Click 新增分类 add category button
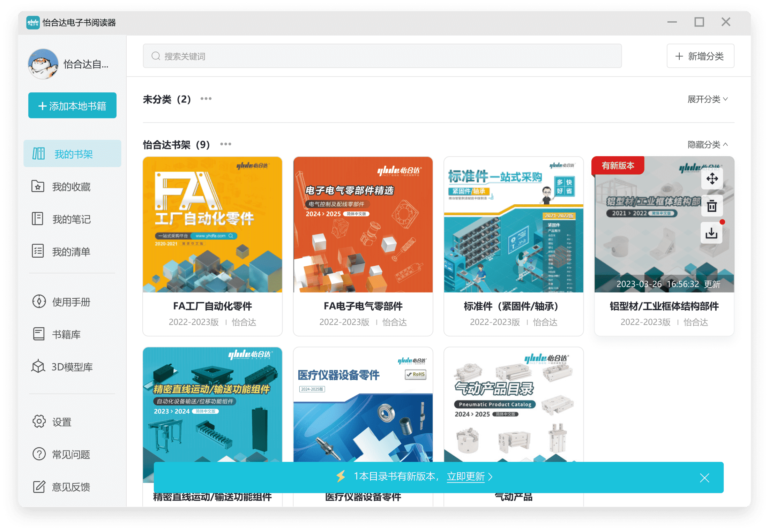This screenshot has height=532, width=769. click(x=700, y=56)
